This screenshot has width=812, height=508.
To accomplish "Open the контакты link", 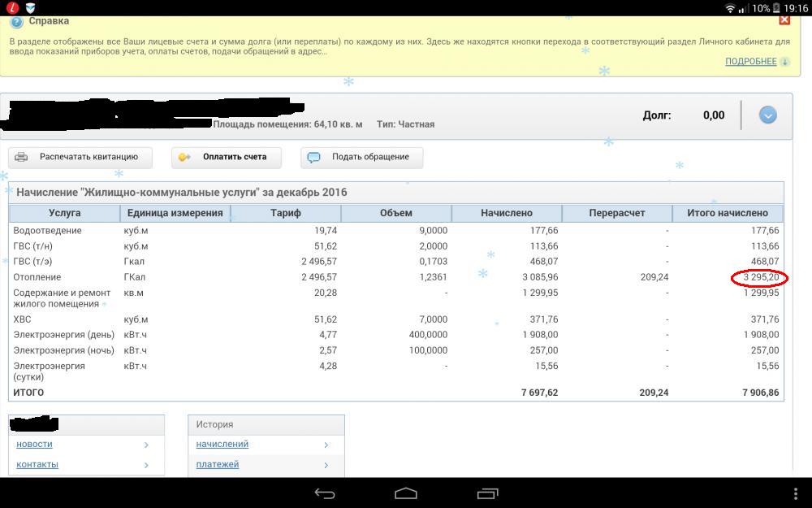I will point(37,464).
